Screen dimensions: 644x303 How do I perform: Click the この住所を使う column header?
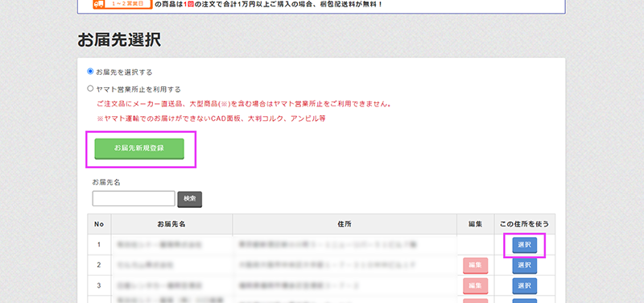tap(525, 224)
